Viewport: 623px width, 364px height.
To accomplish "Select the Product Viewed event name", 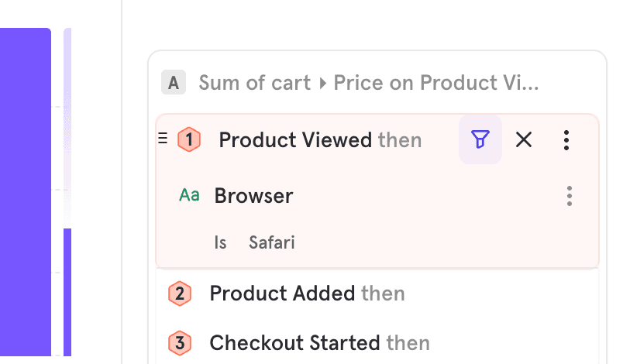I will [295, 140].
